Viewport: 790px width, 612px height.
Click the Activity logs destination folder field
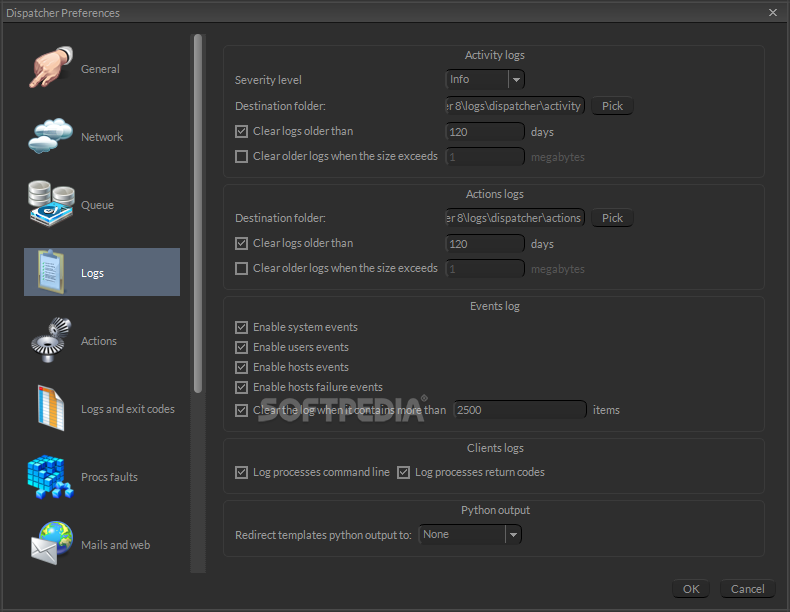pos(515,106)
